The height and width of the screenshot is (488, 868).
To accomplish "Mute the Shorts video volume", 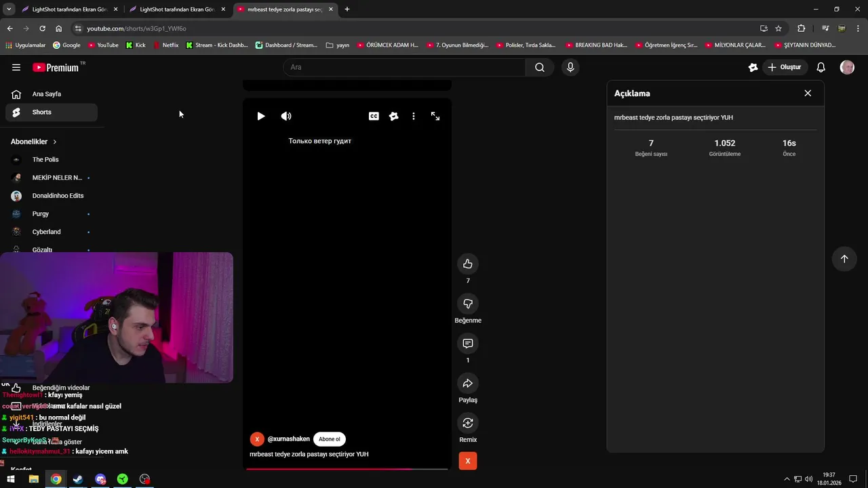I will coord(286,116).
